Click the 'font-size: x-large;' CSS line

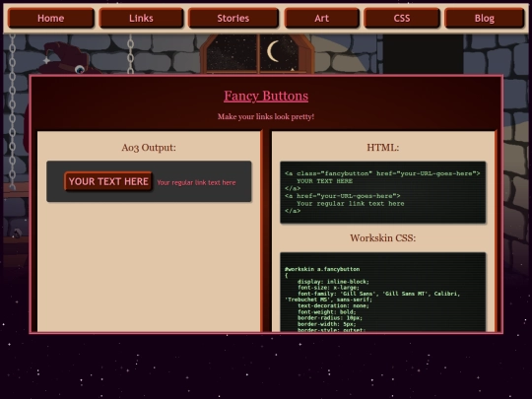pyautogui.click(x=328, y=288)
